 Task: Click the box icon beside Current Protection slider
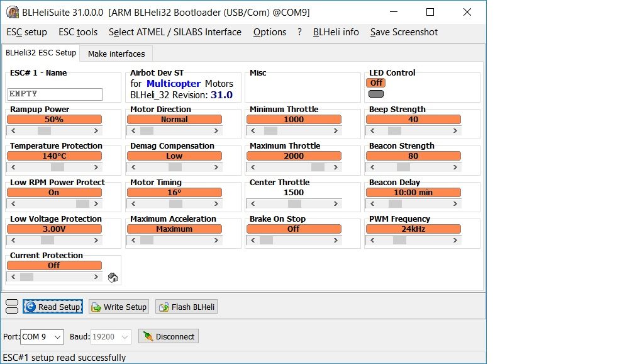[x=113, y=278]
